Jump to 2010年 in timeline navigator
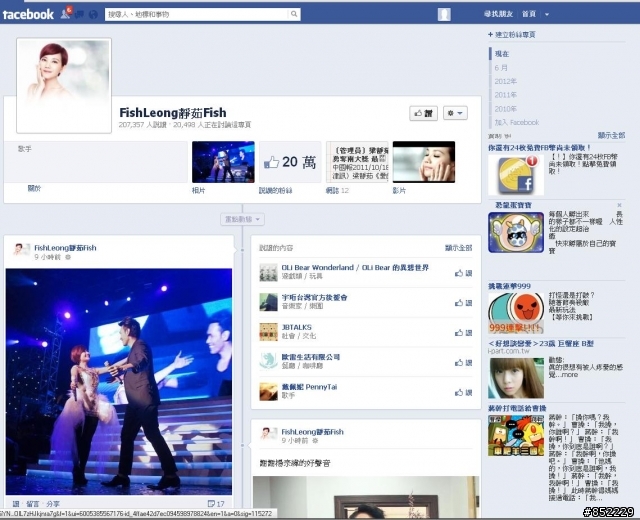Image resolution: width=640 pixels, height=520 pixels. pyautogui.click(x=505, y=109)
